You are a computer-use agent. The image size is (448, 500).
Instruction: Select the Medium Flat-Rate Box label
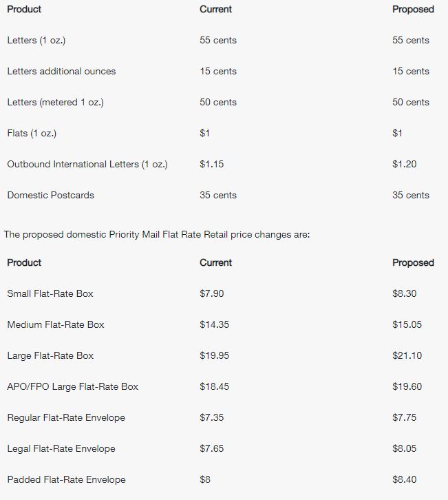(56, 324)
